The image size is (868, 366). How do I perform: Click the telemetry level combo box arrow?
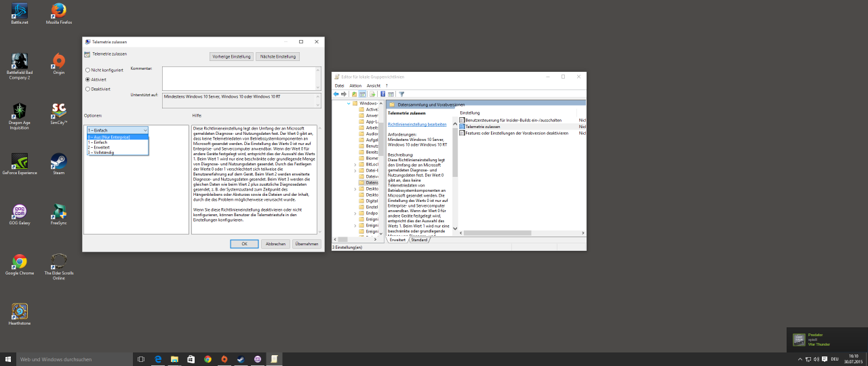coord(145,129)
